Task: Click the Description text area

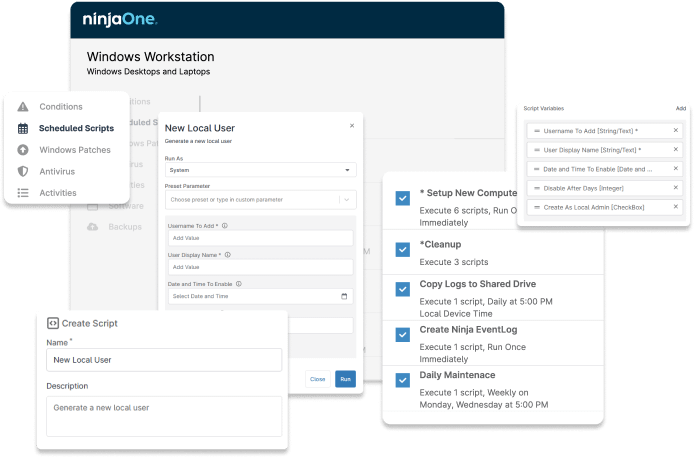Action: click(164, 416)
